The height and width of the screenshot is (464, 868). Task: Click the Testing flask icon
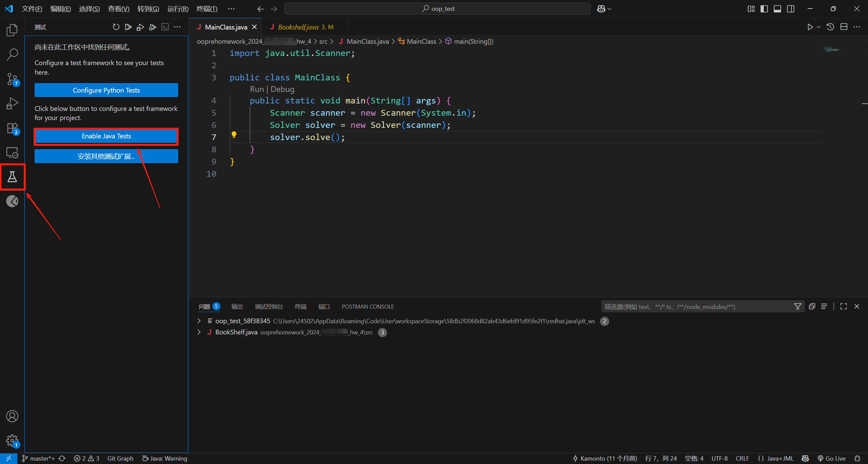pyautogui.click(x=12, y=177)
